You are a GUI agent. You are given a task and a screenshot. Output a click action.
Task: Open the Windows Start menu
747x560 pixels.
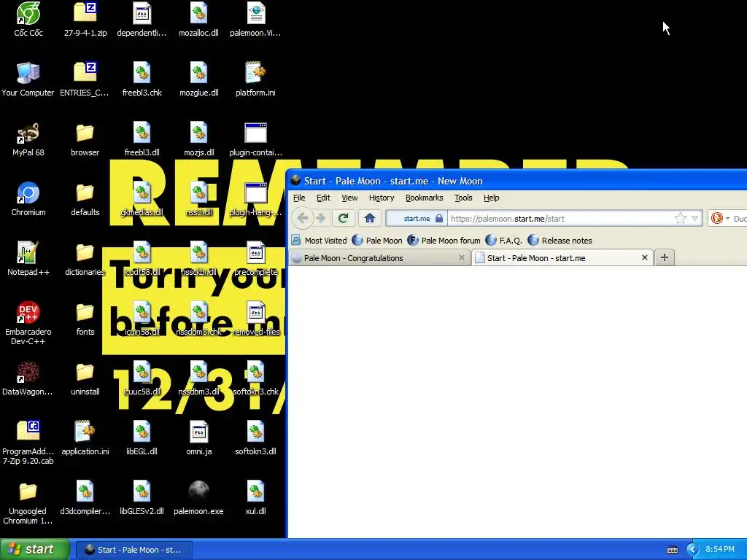coord(34,549)
